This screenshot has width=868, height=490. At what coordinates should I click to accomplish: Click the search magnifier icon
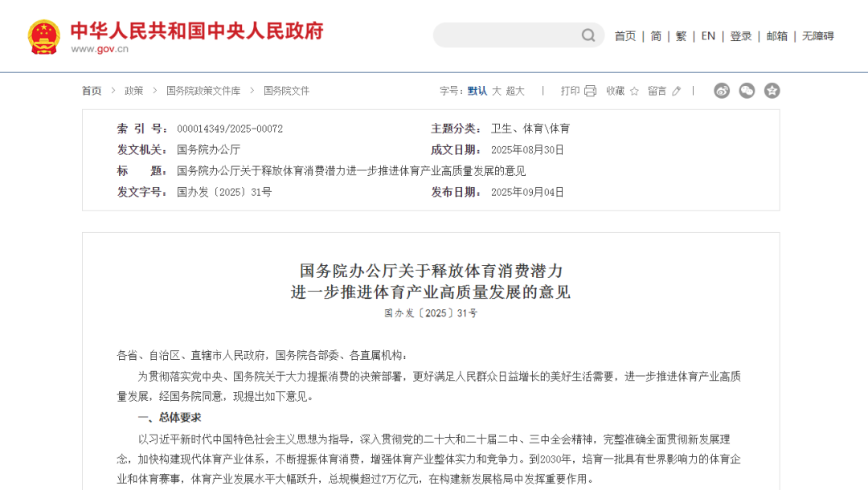588,35
